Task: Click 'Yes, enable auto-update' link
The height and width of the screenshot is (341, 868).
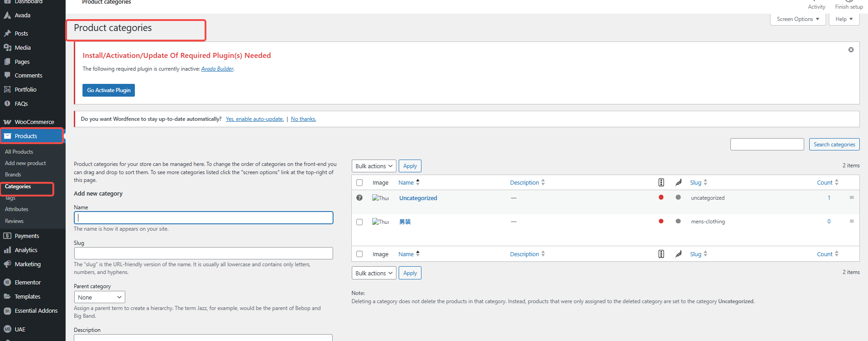Action: (255, 119)
